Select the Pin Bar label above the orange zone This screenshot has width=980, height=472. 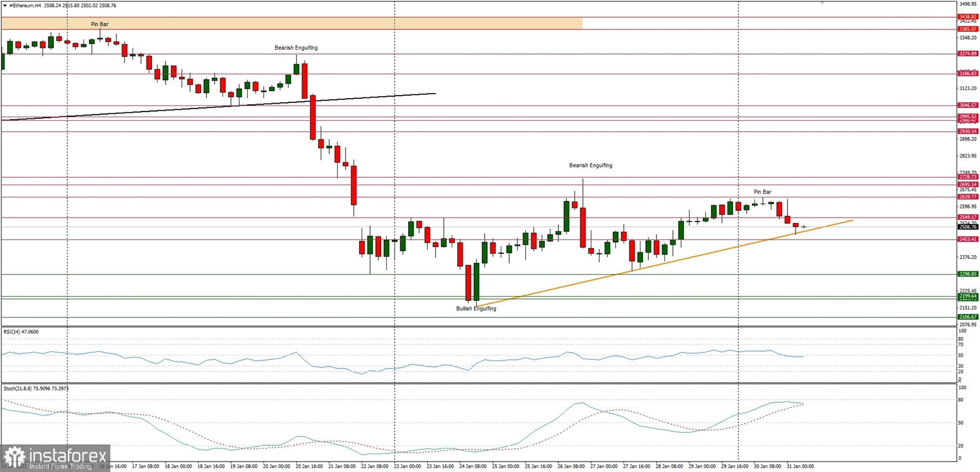coord(100,25)
